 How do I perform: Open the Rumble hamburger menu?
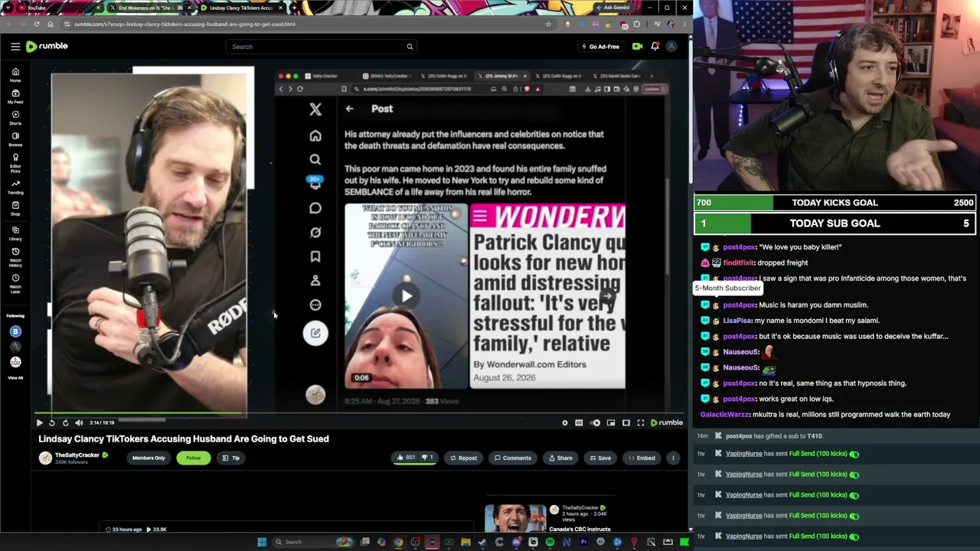[x=15, y=47]
